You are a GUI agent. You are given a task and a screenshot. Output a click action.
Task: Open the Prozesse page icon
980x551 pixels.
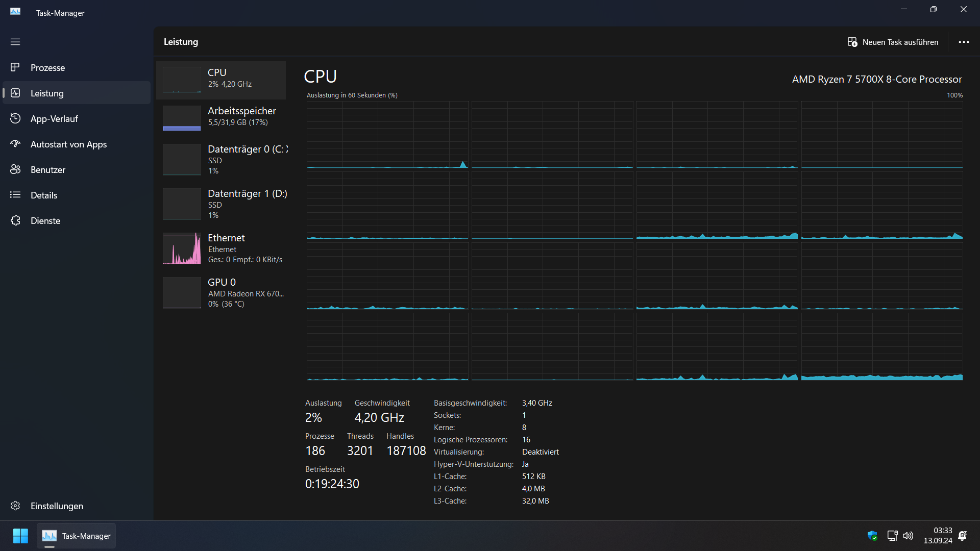15,67
